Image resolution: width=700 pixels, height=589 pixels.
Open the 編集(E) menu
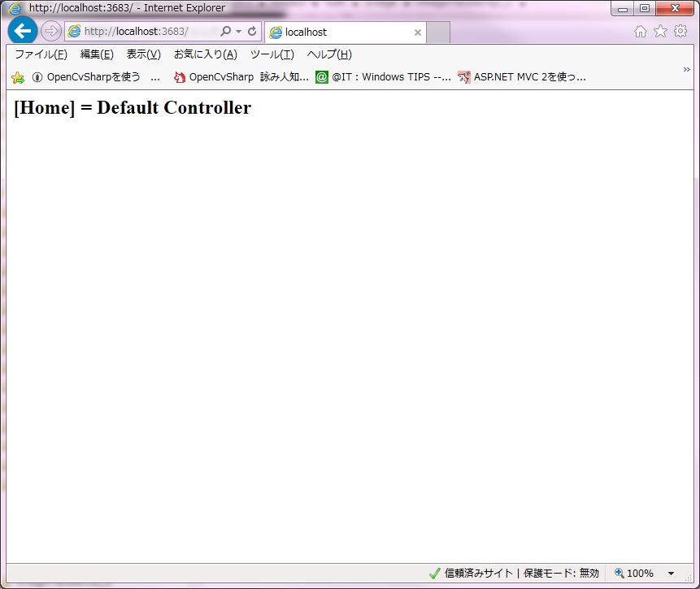(97, 54)
